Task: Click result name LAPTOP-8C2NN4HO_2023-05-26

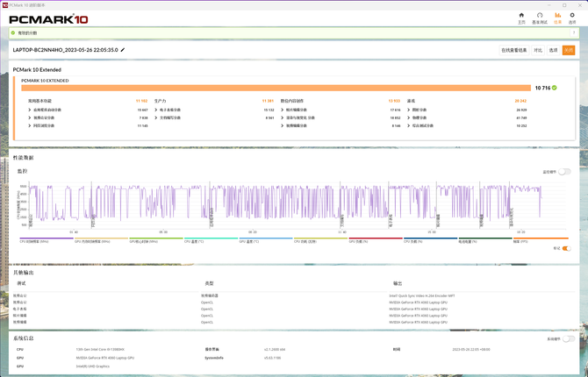Action: 65,50
